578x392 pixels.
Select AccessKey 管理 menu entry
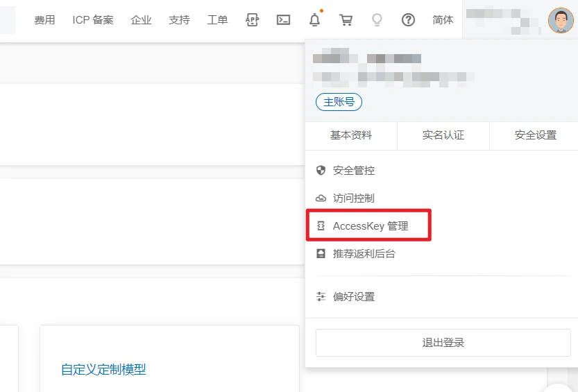(371, 226)
